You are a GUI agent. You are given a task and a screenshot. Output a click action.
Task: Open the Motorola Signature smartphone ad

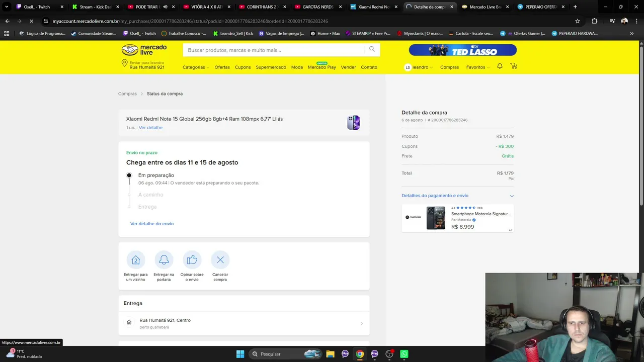[457, 218]
